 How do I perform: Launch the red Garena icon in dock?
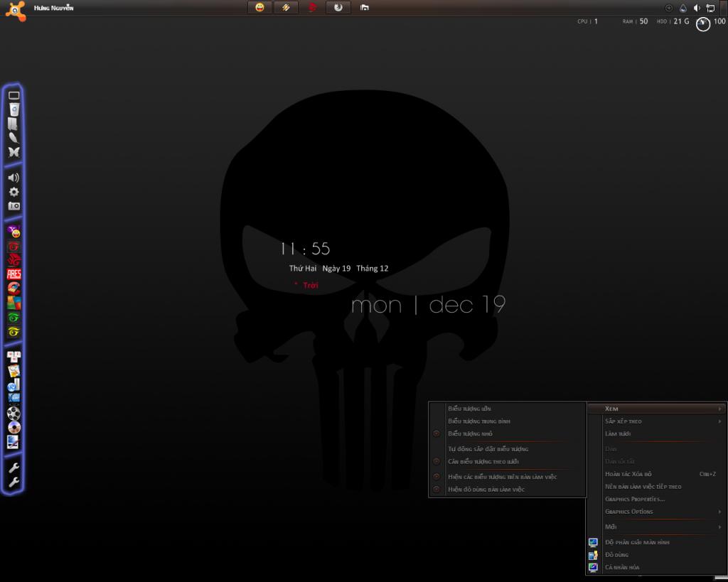tap(14, 246)
